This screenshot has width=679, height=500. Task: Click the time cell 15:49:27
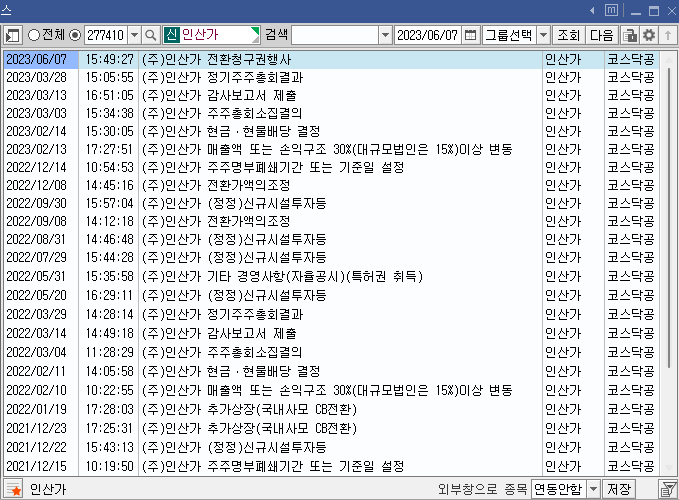click(109, 59)
